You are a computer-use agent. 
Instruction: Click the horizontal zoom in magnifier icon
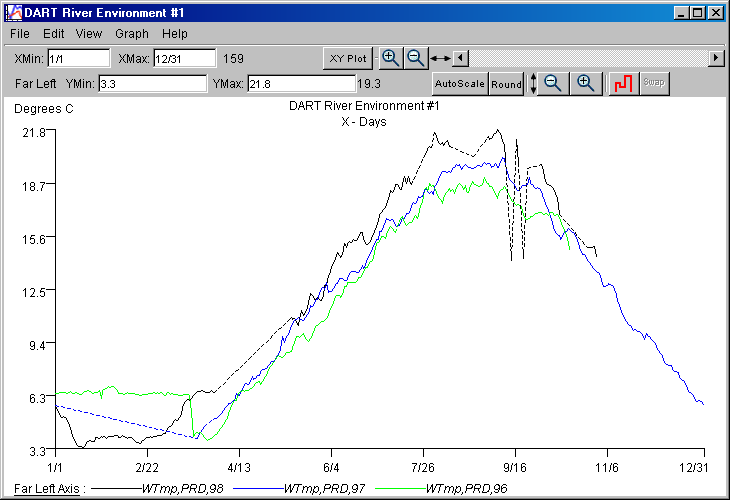(391, 58)
